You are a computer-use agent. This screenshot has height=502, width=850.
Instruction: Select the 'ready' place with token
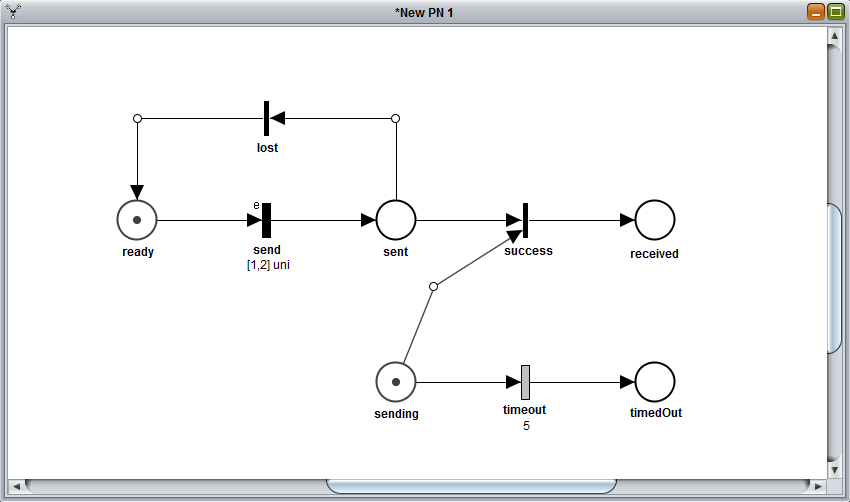137,220
